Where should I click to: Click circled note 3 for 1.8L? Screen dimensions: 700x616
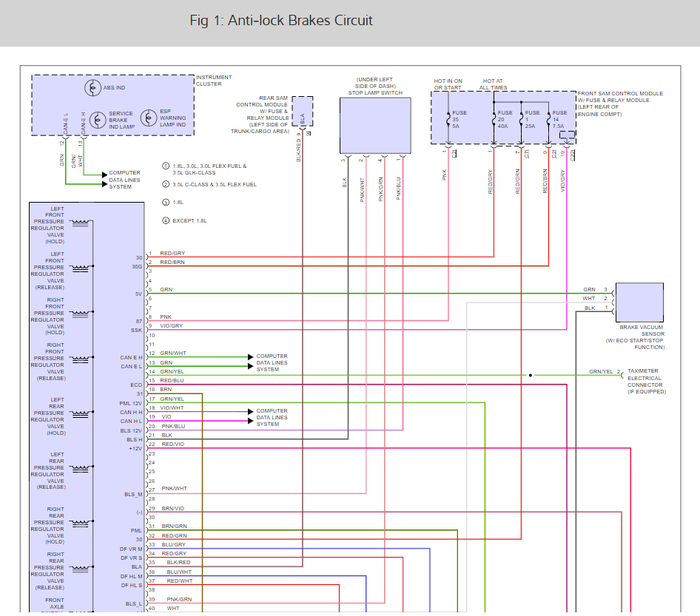click(166, 203)
